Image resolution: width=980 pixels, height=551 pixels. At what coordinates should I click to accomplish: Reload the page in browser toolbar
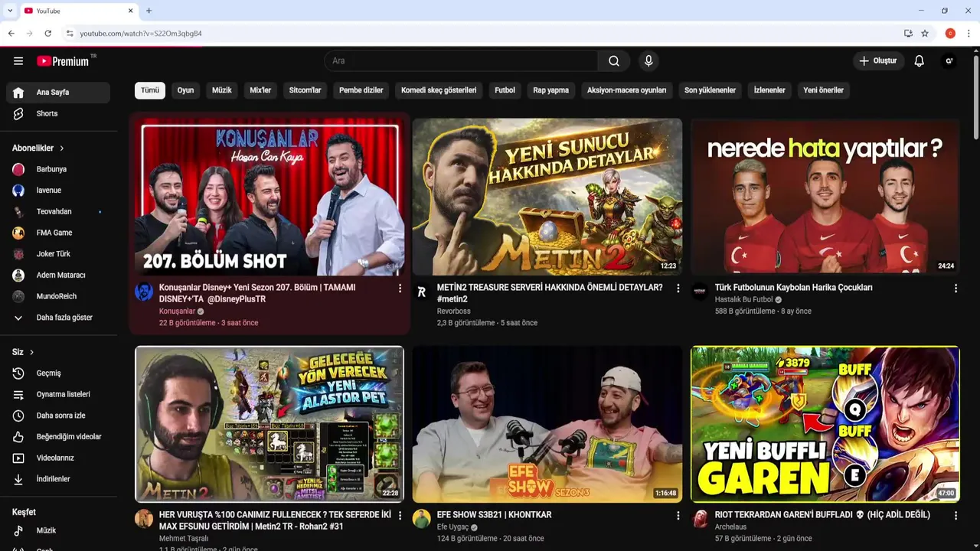[47, 34]
